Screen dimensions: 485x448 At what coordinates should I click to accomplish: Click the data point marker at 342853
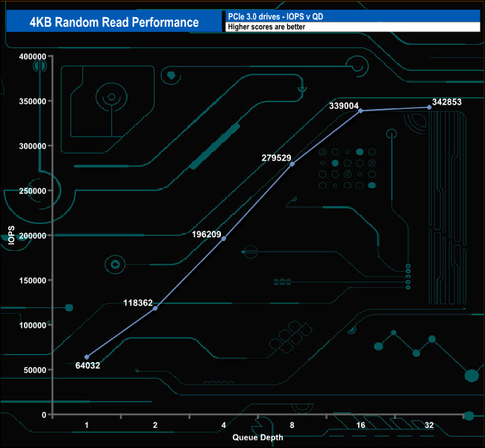pyautogui.click(x=429, y=107)
